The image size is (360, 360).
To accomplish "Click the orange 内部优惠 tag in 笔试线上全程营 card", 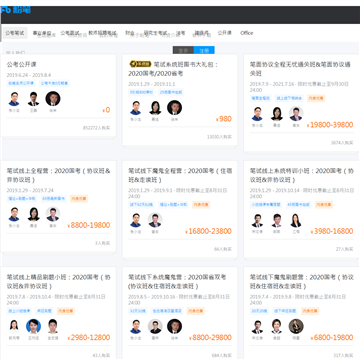I will (79, 199).
